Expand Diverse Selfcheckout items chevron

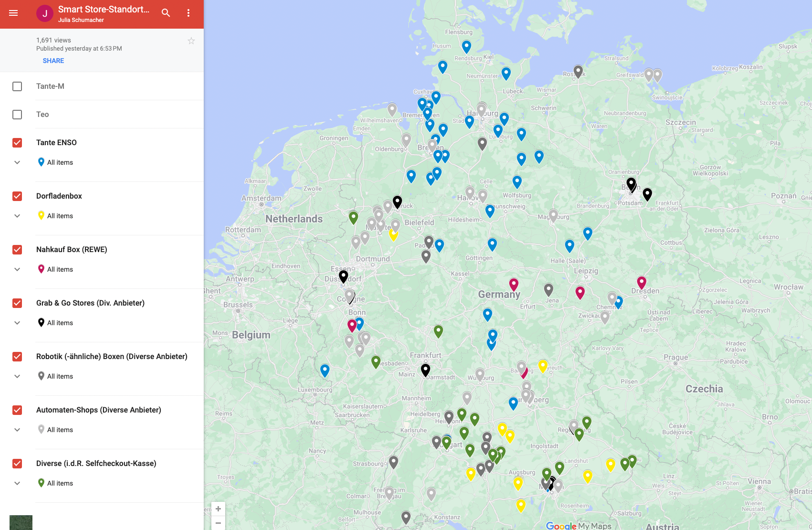click(x=17, y=483)
